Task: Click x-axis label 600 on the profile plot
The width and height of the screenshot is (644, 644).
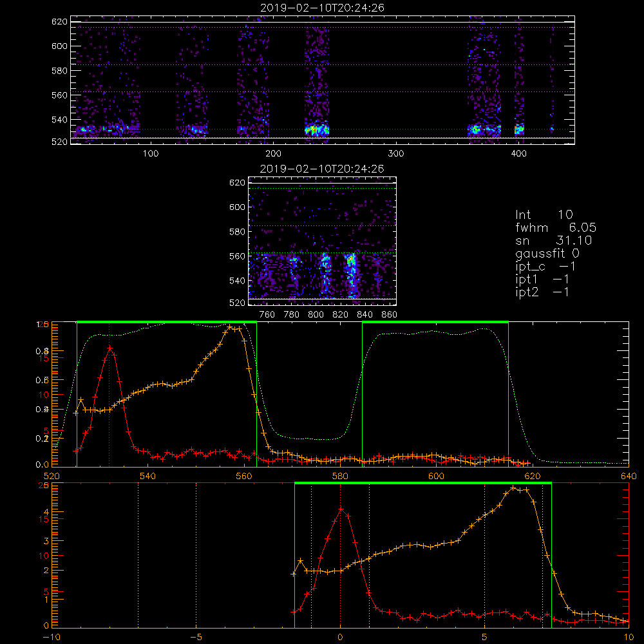Action: 436,476
